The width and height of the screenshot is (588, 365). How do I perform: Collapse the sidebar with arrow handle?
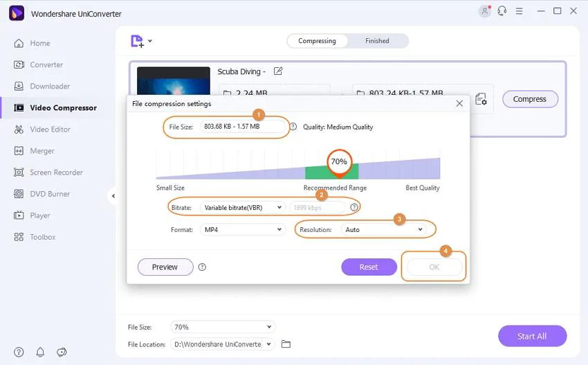click(x=113, y=195)
